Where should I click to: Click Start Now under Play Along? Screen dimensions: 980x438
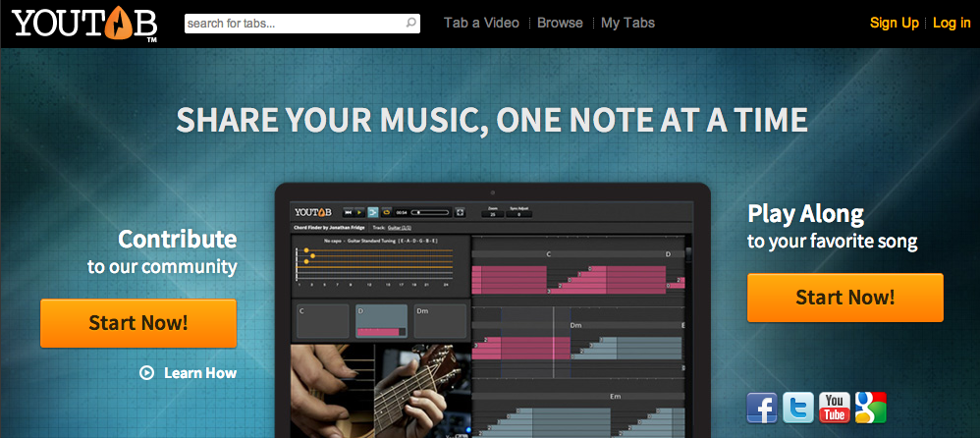click(845, 298)
